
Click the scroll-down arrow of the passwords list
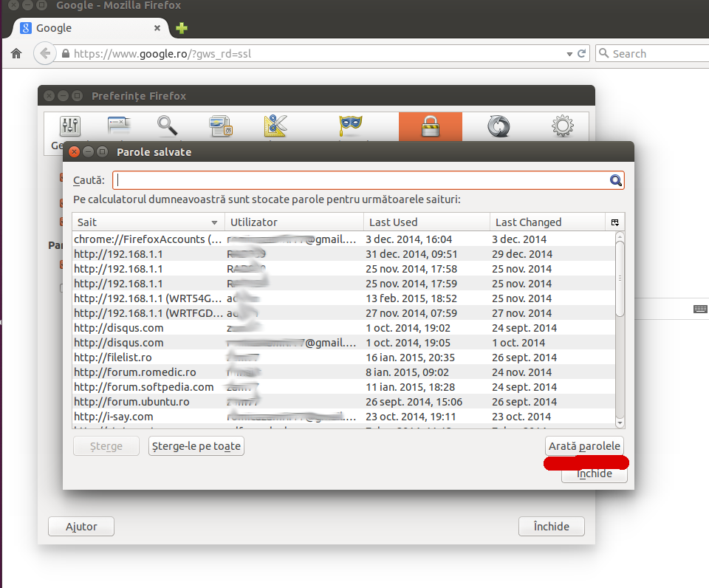620,423
